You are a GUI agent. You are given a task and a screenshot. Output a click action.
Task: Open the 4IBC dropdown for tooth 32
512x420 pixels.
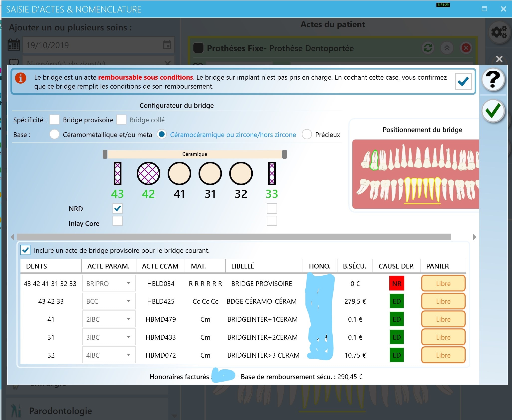(x=128, y=355)
